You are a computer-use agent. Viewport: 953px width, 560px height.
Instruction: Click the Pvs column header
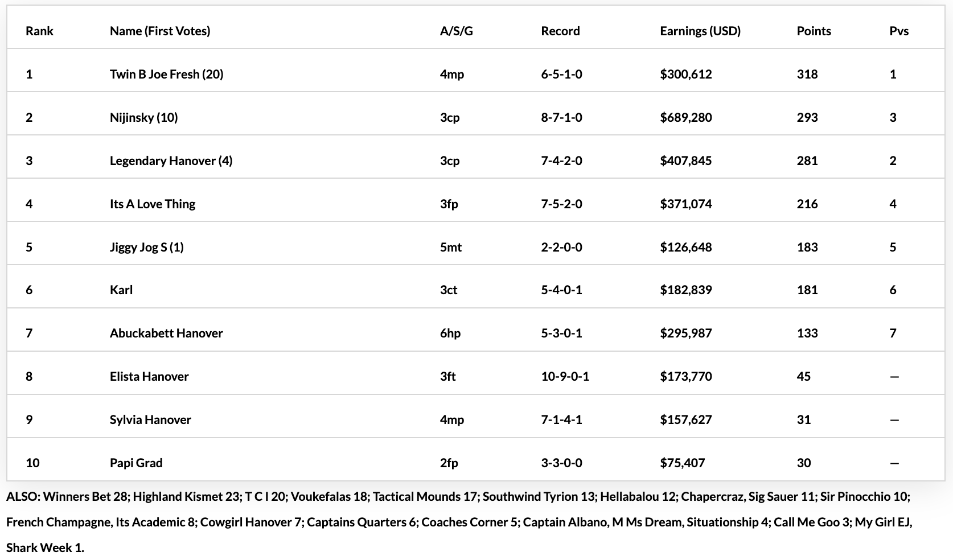tap(899, 31)
